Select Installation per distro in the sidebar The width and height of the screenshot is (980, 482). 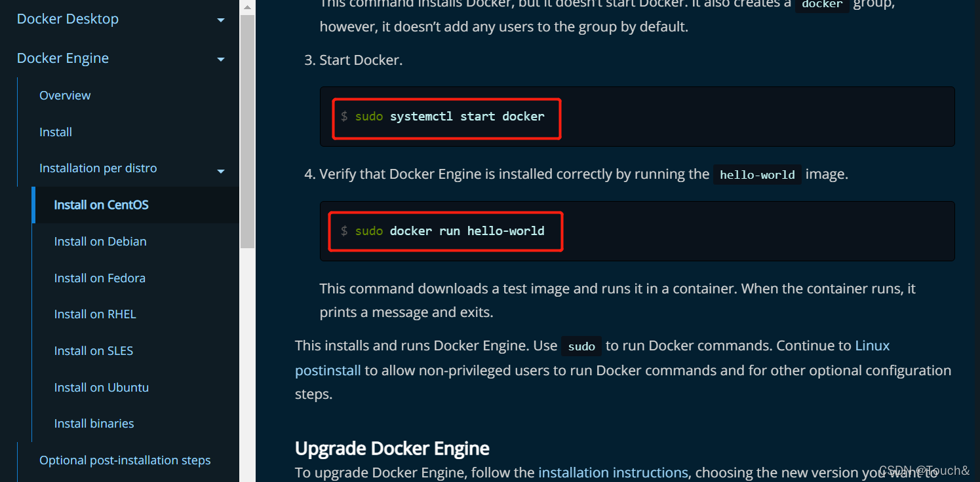click(98, 168)
